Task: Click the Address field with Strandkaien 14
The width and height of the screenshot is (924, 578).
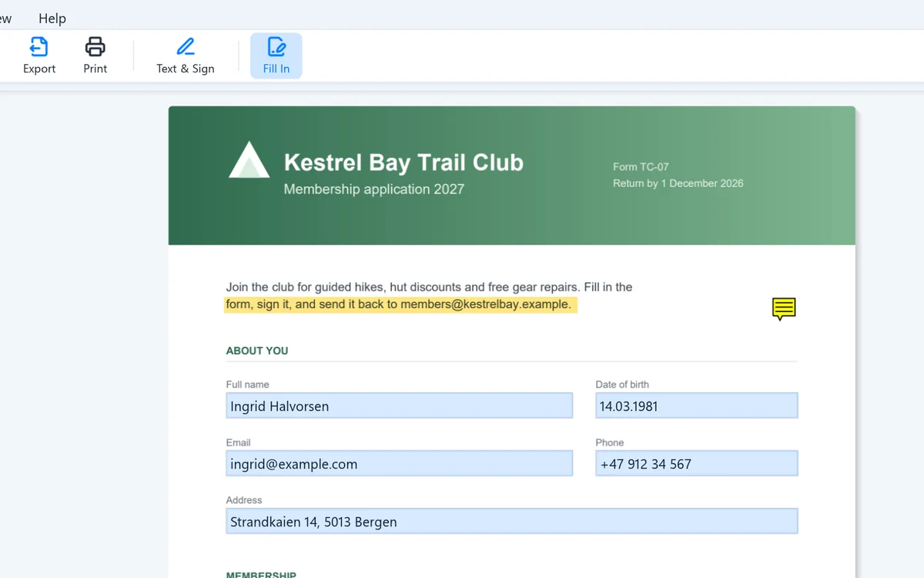Action: [x=511, y=521]
